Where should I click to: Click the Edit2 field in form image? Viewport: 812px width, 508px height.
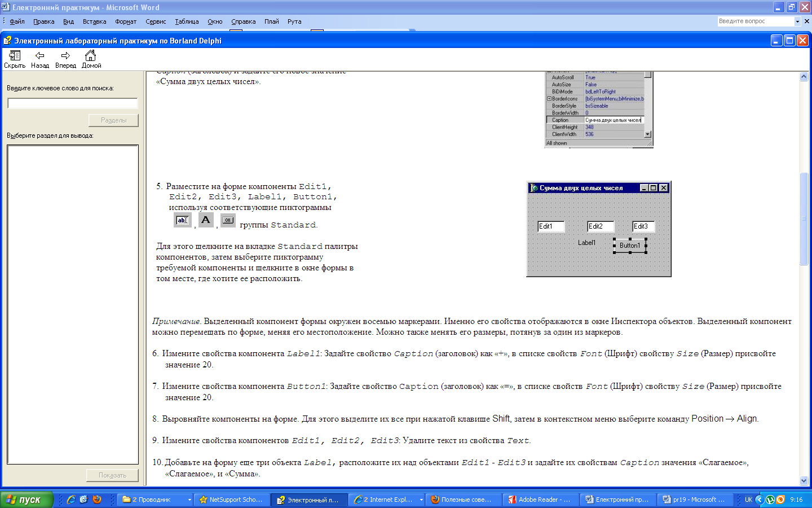click(x=601, y=226)
